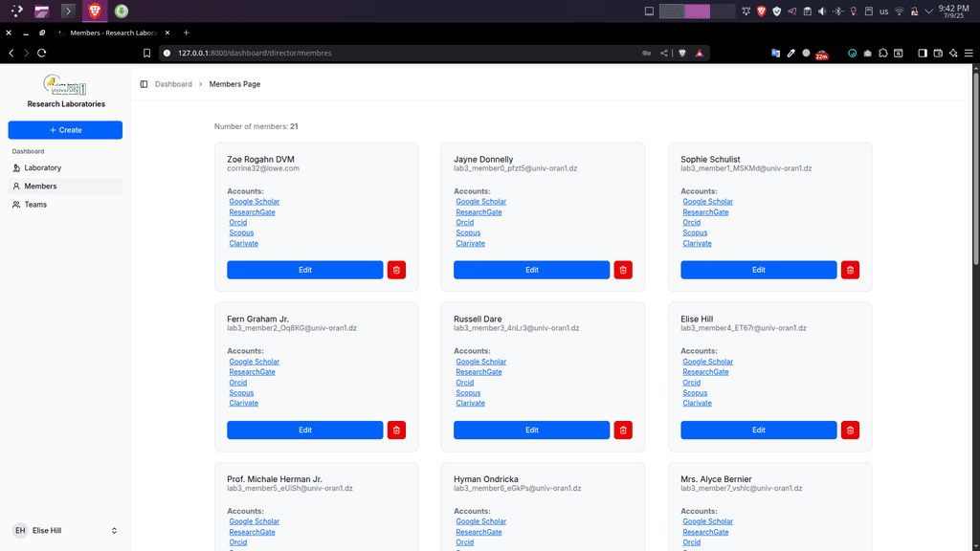Click the Brave Shields icon in address bar
980x551 pixels.
681,54
